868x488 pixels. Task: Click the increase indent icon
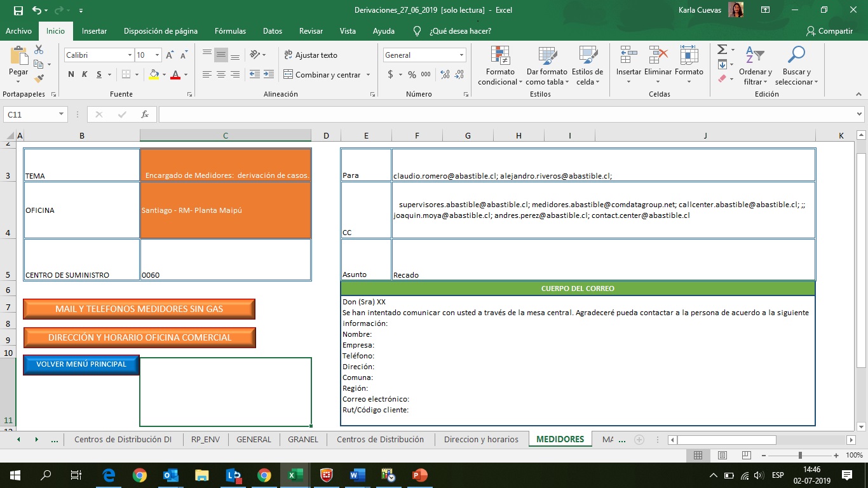coord(269,74)
